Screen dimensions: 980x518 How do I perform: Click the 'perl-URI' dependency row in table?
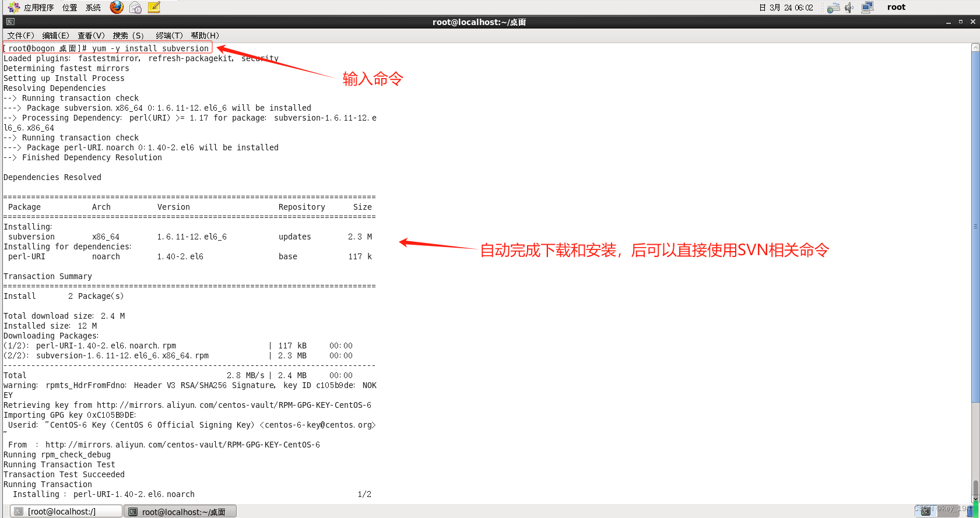coord(190,256)
